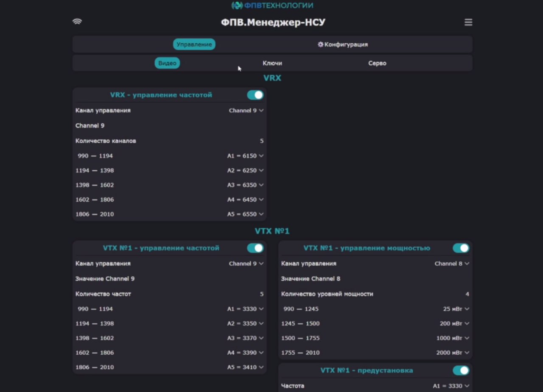The width and height of the screenshot is (543, 392).
Task: Open предустановка Частота A1 = 3330 dropdown
Action: point(451,386)
